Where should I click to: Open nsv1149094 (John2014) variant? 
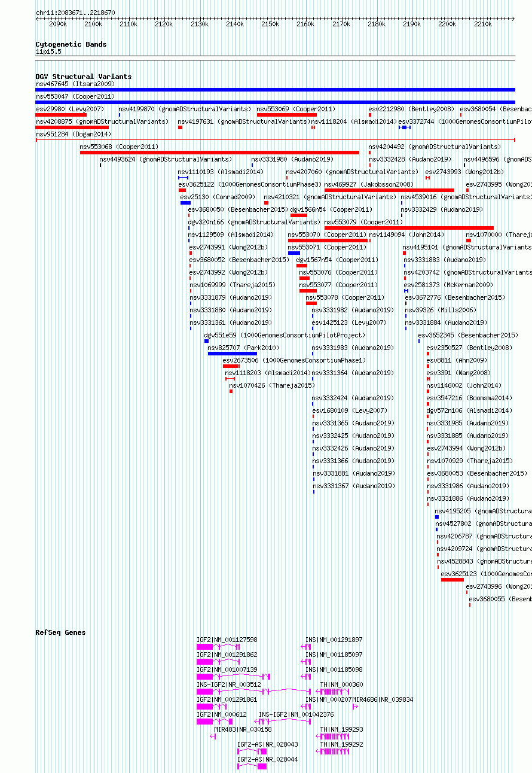[406, 235]
